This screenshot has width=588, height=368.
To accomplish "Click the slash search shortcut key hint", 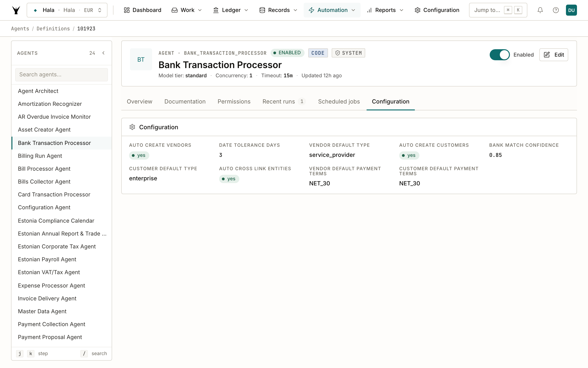I will click(x=84, y=354).
